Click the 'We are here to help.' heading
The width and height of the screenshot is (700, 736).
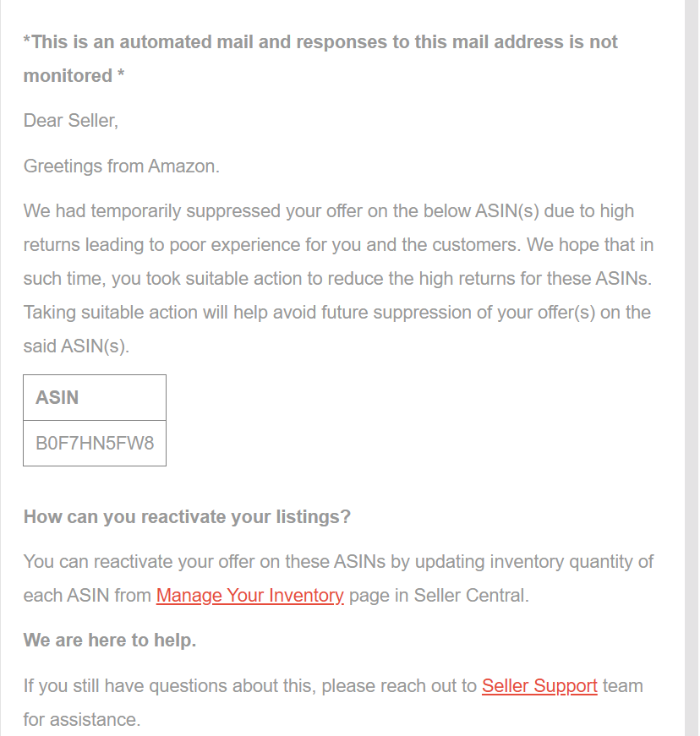click(110, 641)
